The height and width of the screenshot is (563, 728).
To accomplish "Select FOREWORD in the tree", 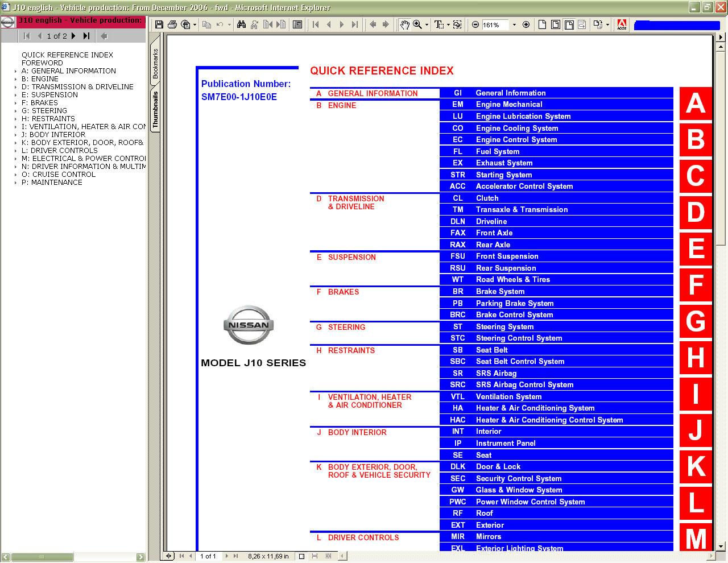I will [42, 63].
